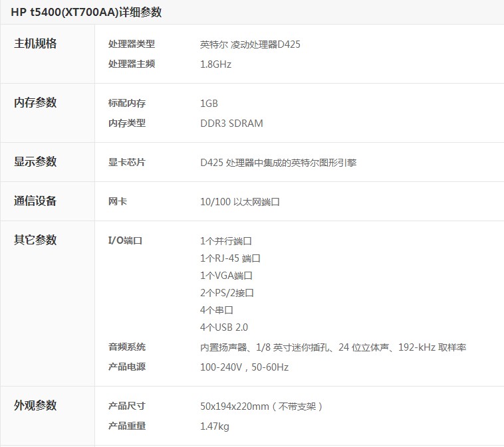Click the value 'DDR3 SDRAM'
The height and width of the screenshot is (447, 504).
(231, 124)
